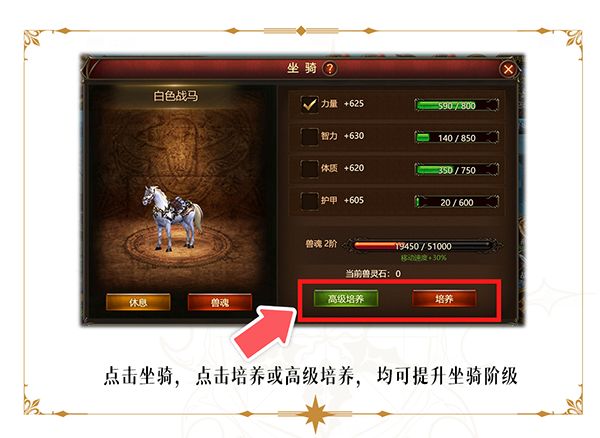Click the 力量 590/800 progress bar
This screenshot has width=600, height=438.
[457, 105]
